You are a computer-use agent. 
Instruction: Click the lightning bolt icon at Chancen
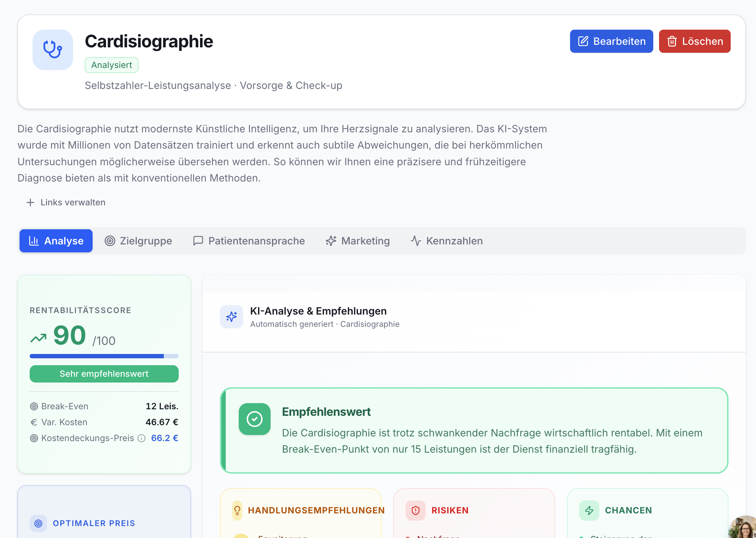(589, 511)
